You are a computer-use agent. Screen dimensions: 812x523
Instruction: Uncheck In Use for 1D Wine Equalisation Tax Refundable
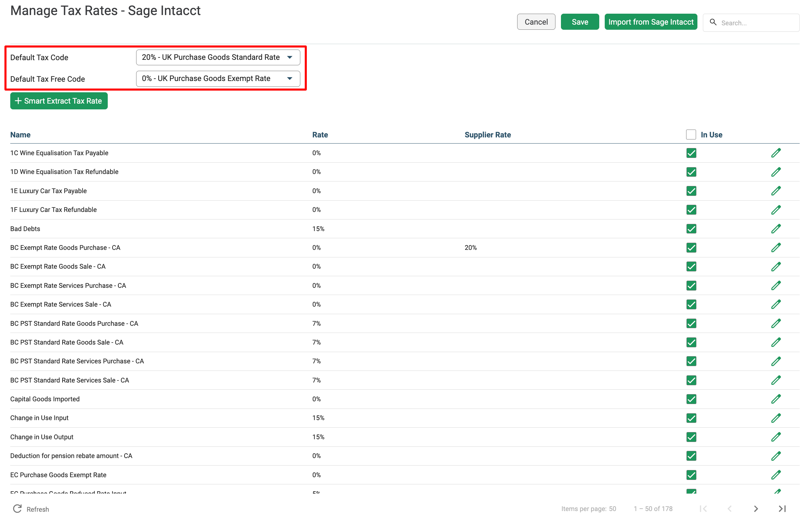691,172
